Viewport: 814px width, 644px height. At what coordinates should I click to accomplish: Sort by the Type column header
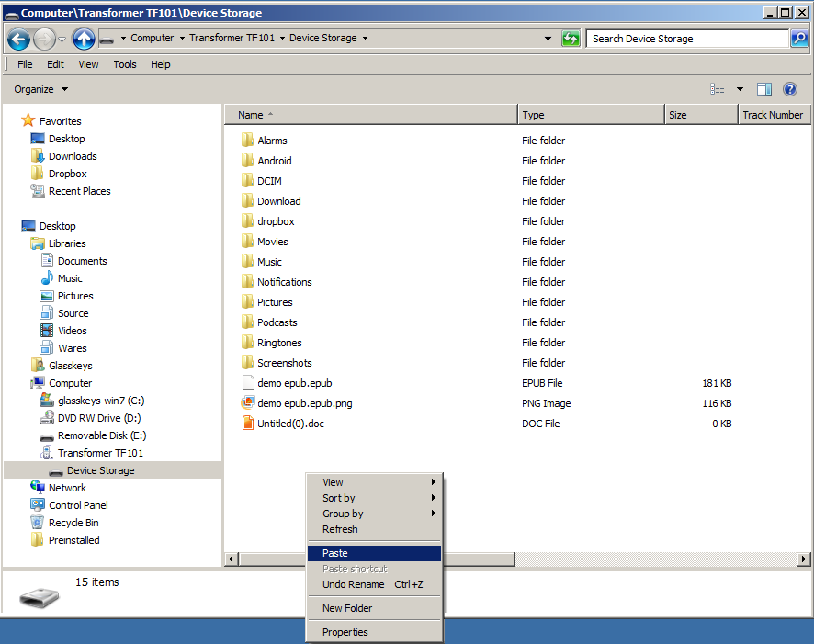click(590, 115)
